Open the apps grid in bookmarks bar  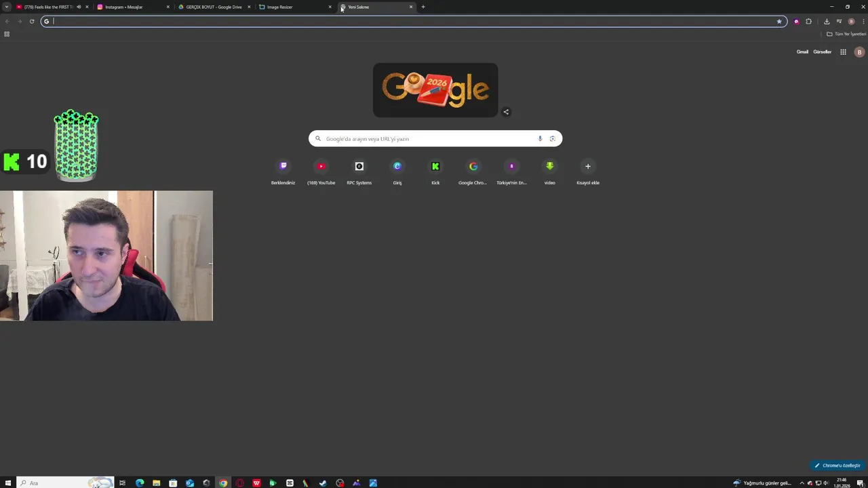(x=7, y=34)
